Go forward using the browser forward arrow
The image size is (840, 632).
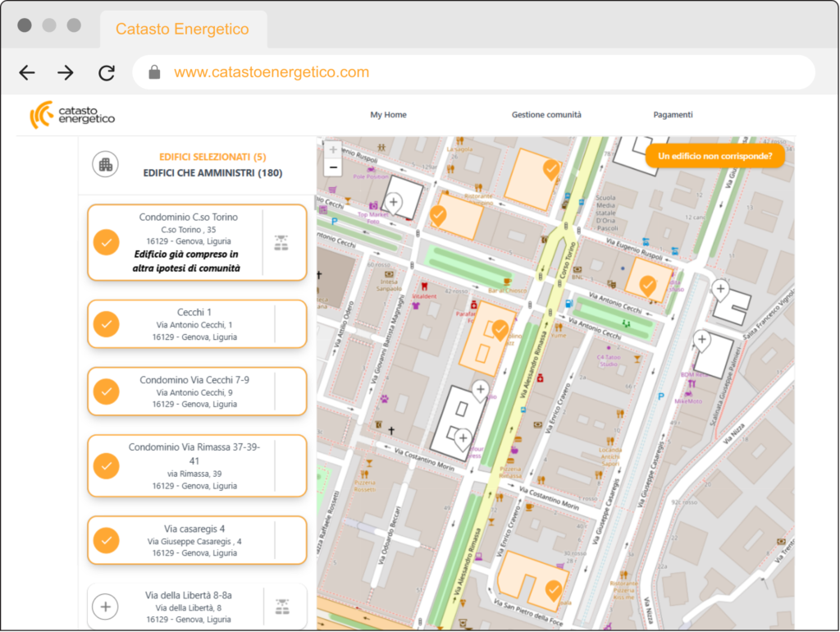[x=66, y=73]
